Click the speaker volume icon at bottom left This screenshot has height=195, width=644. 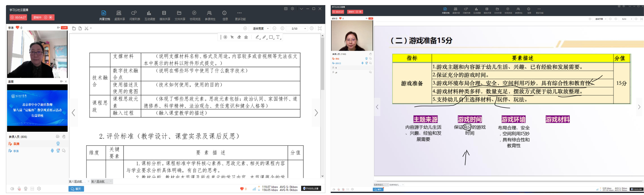tap(12, 189)
